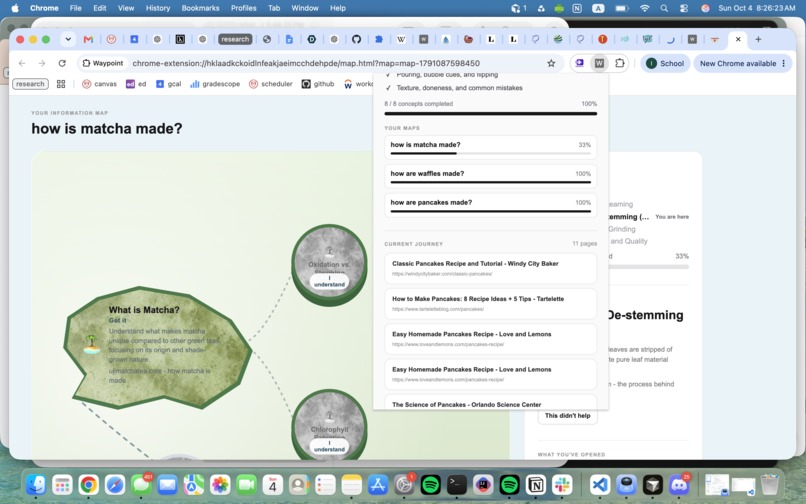Click the waffles map 100% progress bar
Viewport: 806px width, 504px height.
click(x=490, y=182)
